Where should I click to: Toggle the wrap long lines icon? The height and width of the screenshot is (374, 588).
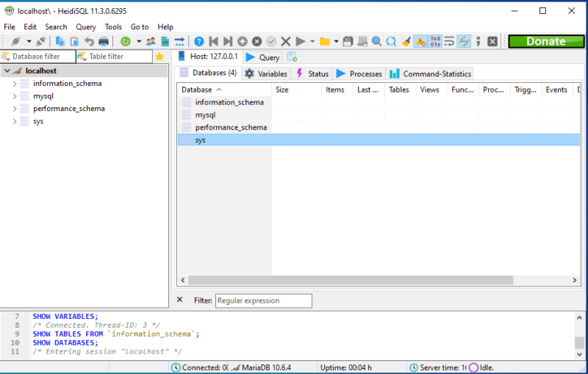(449, 41)
